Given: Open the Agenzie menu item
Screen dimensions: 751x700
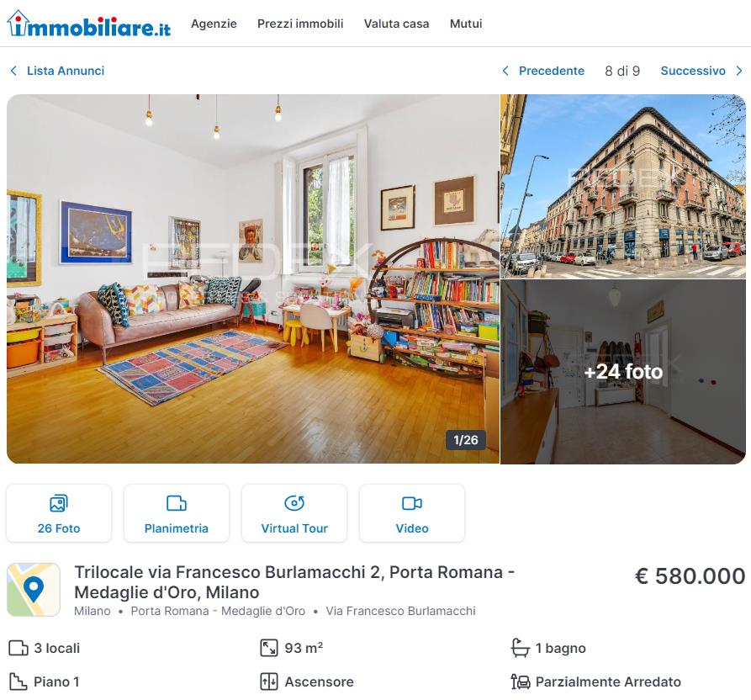Looking at the screenshot, I should [214, 24].
